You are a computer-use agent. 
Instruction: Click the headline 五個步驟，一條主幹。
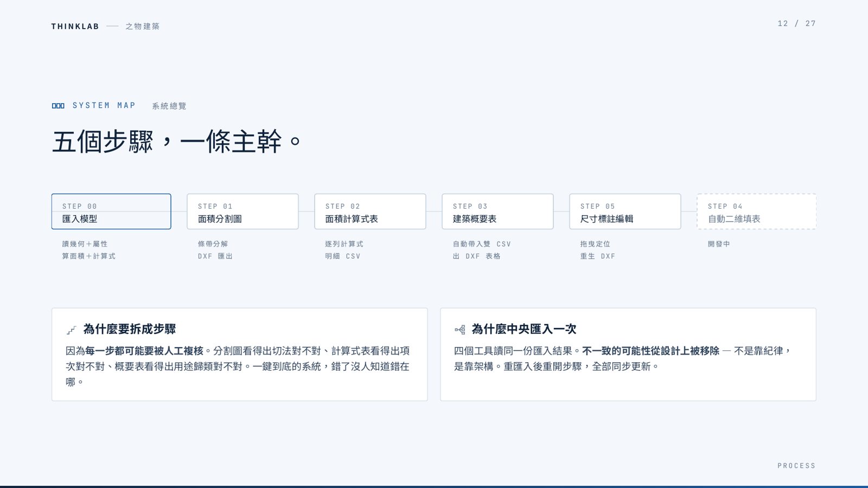pos(176,142)
